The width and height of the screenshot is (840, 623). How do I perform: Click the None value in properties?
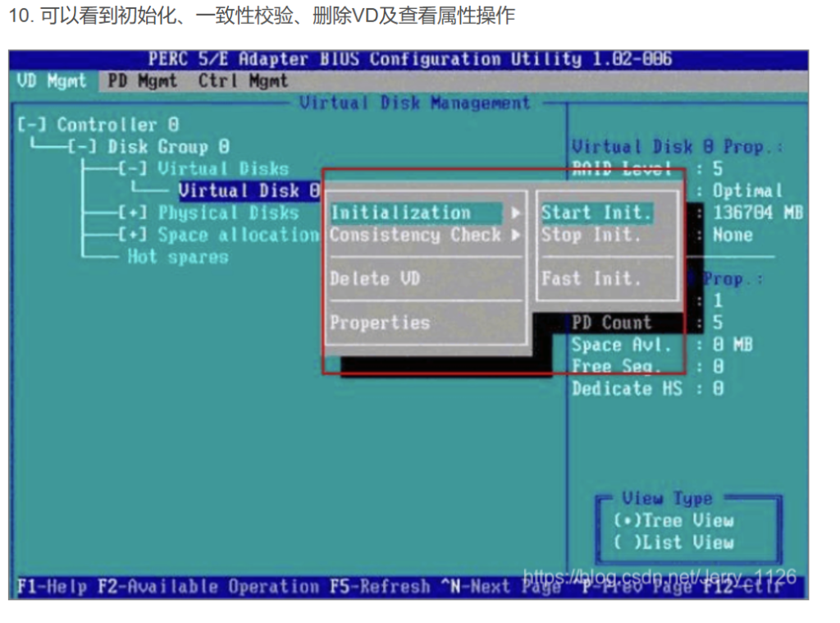click(733, 235)
